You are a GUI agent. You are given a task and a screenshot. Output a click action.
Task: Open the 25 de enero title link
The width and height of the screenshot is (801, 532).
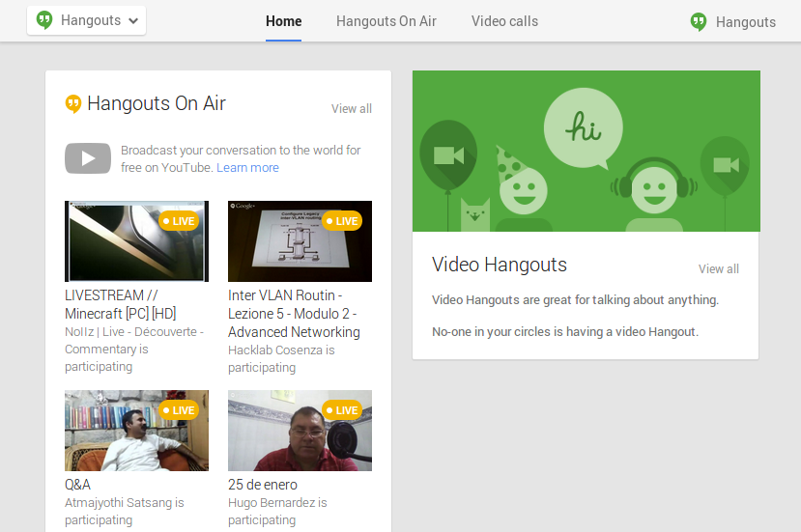click(263, 485)
